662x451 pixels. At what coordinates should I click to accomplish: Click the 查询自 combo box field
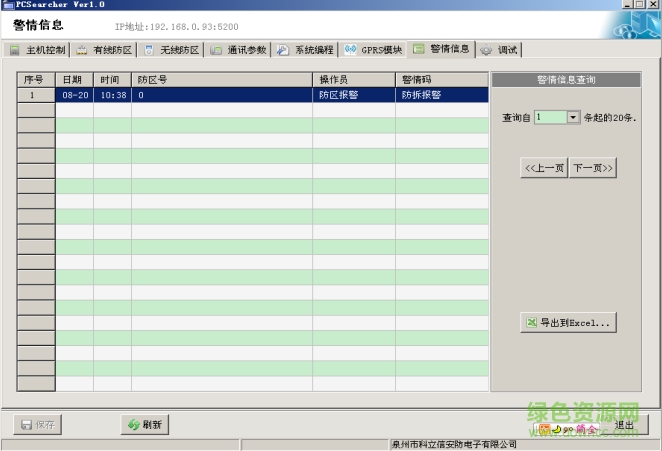pos(557,117)
